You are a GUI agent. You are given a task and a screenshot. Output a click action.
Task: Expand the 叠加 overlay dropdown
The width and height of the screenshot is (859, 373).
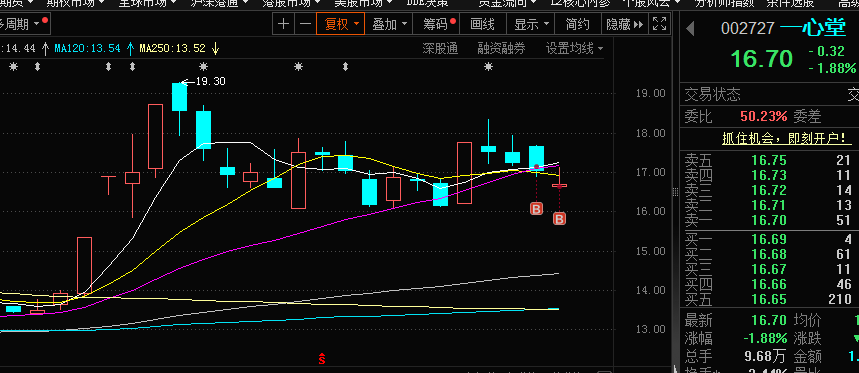(390, 24)
